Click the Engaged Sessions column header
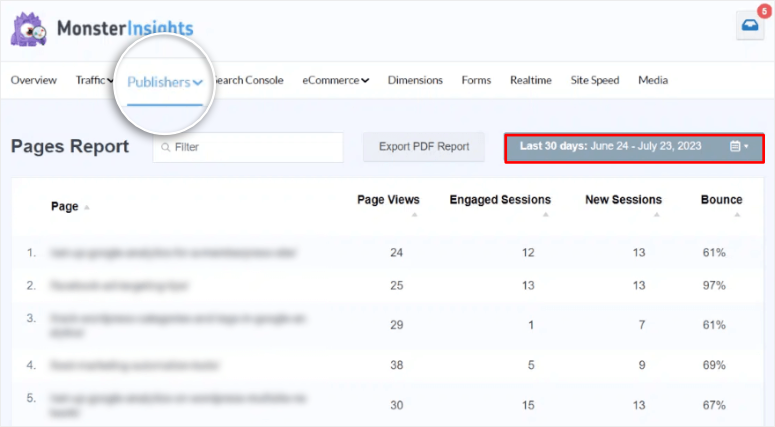 (x=500, y=200)
